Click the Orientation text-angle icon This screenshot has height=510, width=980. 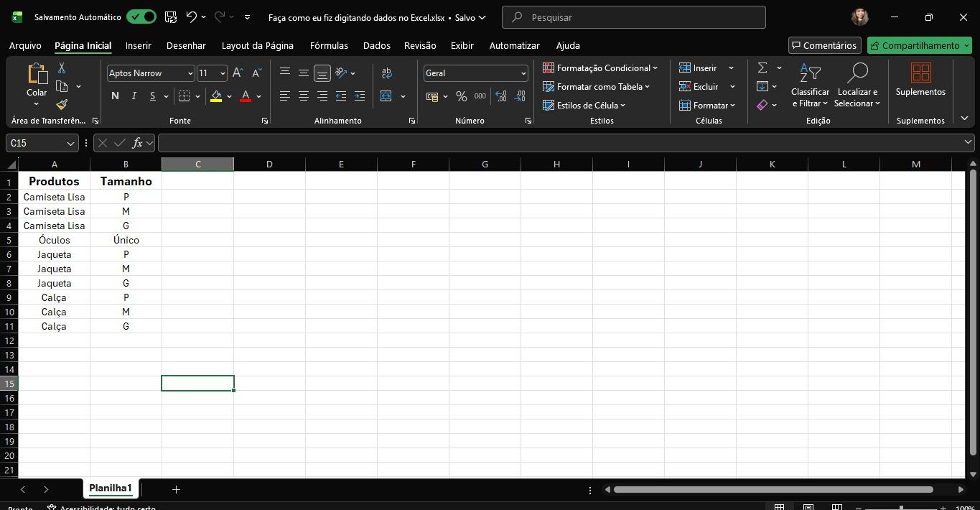342,73
